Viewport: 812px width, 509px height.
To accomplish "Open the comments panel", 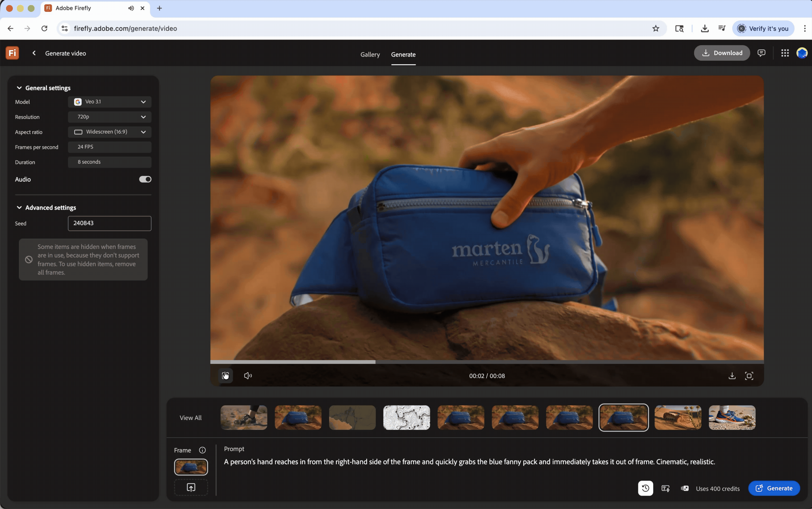I will click(x=761, y=53).
